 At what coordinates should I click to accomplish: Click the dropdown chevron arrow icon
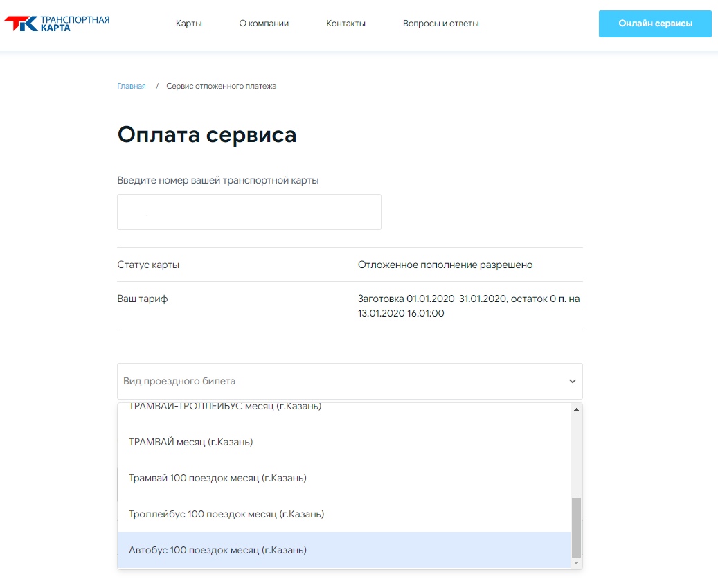click(x=573, y=381)
